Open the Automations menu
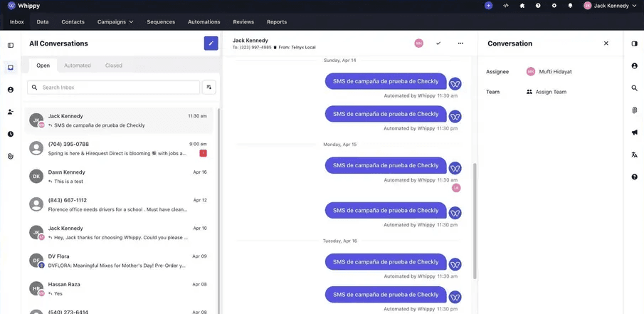Screen dimensions: 644x314 click(x=204, y=22)
